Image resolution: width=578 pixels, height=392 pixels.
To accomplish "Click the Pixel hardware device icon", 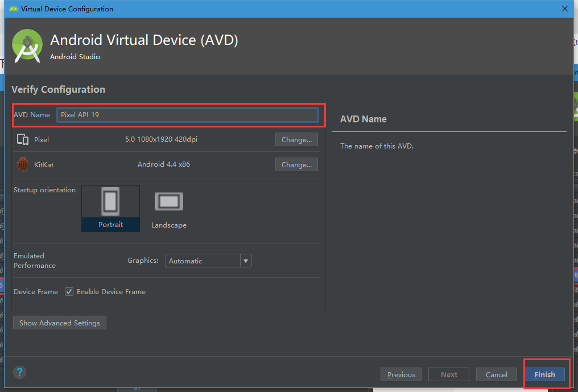I will coord(22,139).
